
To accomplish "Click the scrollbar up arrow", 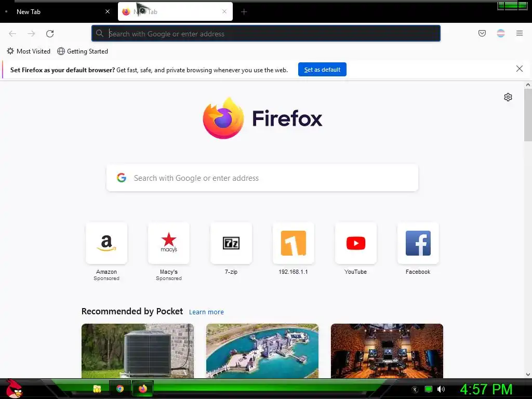I will (528, 85).
